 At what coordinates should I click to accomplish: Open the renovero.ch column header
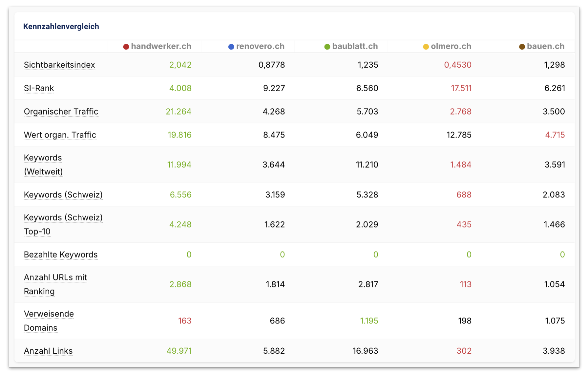click(260, 46)
